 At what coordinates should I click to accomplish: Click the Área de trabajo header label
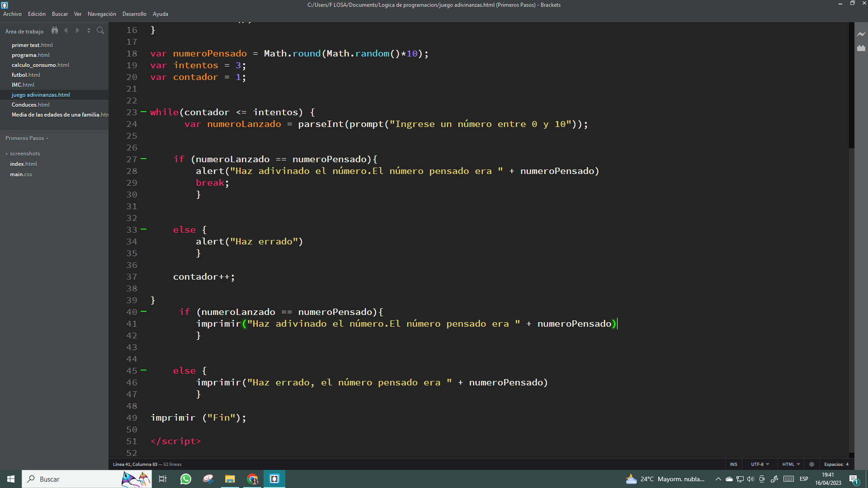(24, 32)
